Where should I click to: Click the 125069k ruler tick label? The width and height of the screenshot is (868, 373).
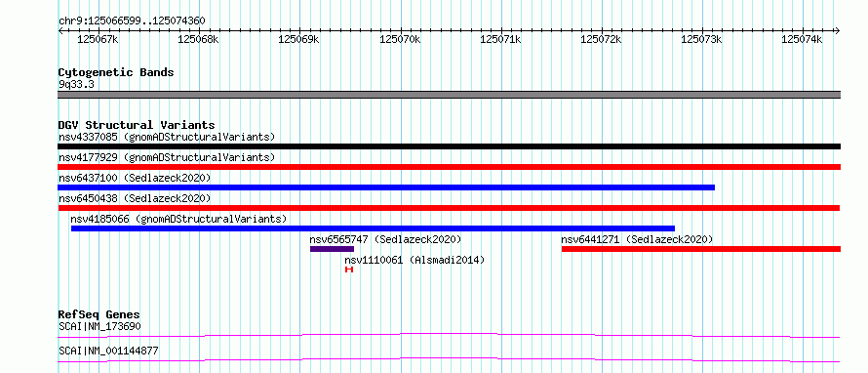click(x=299, y=39)
